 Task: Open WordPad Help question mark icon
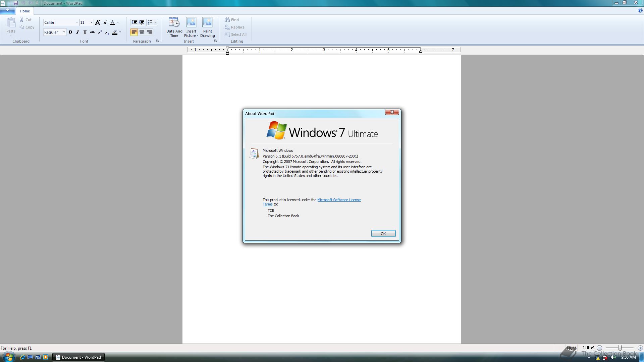[640, 11]
